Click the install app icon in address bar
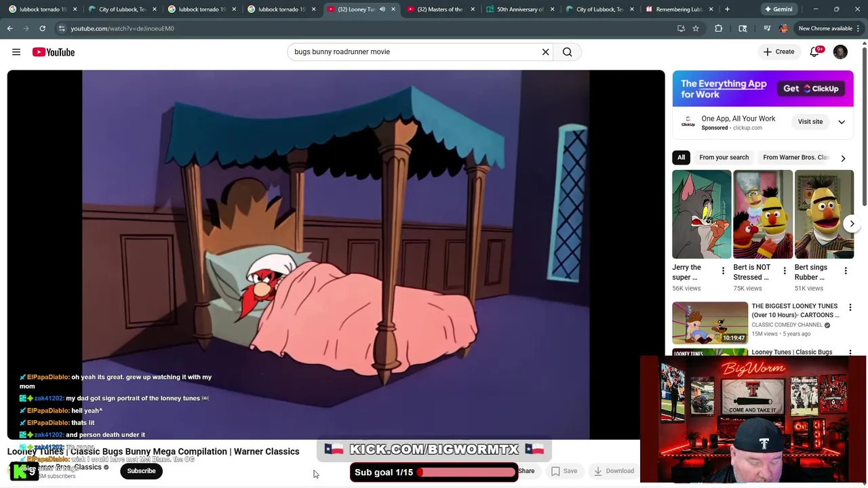This screenshot has width=868, height=488. (681, 28)
